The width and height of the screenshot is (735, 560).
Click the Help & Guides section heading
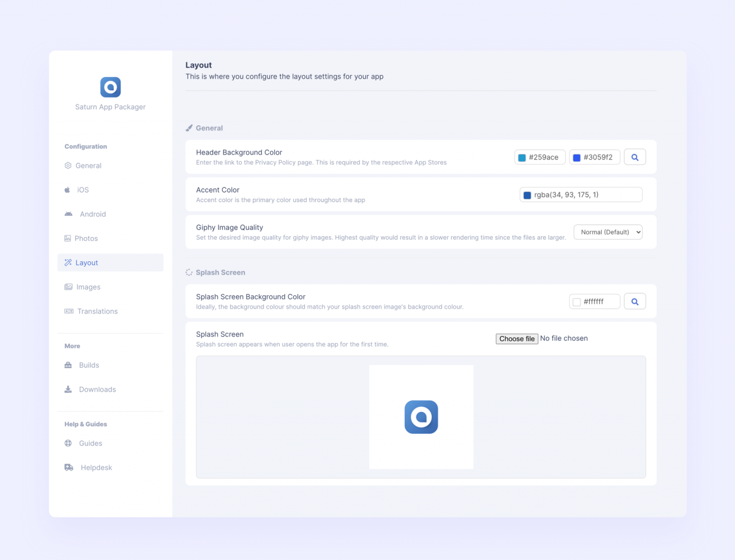86,424
